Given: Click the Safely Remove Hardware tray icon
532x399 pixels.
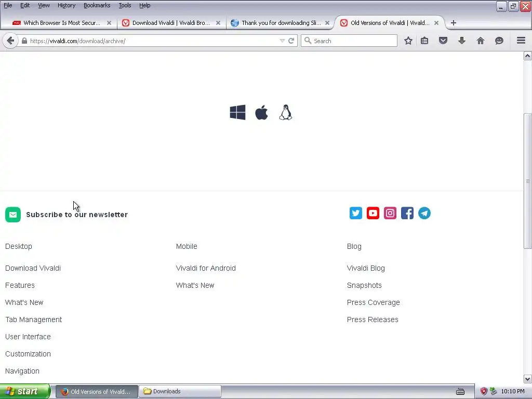Looking at the screenshot, I should click(x=493, y=391).
